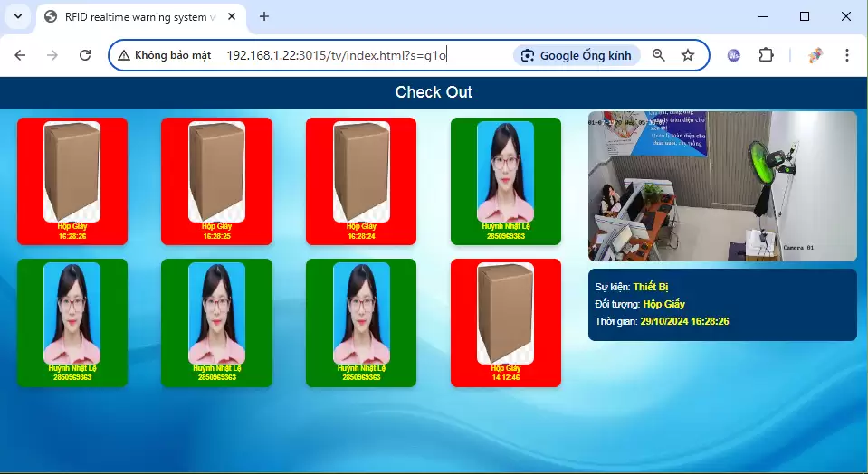This screenshot has width=868, height=474.
Task: Open the Extensions puzzle icon
Action: point(766,55)
